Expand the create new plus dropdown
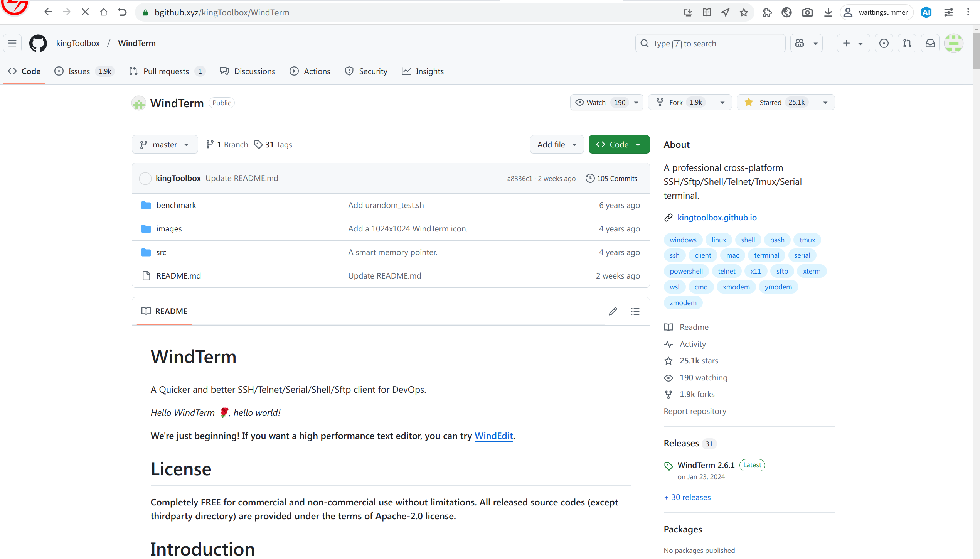Viewport: 980px width, 559px height. (853, 43)
